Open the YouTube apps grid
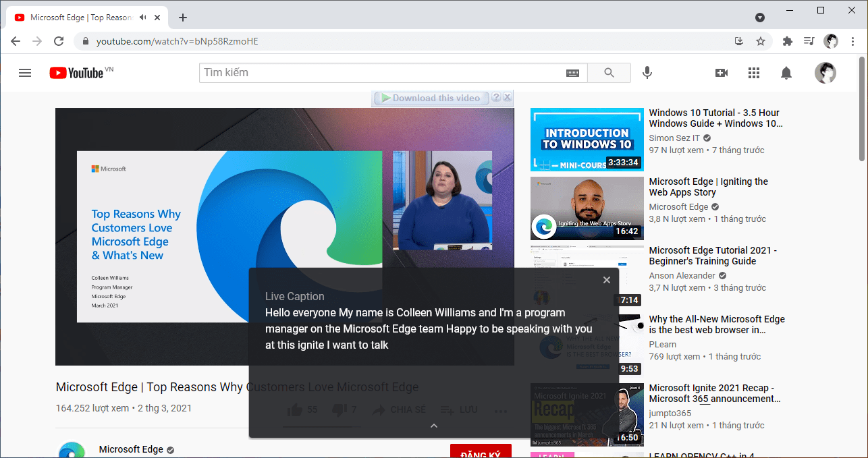This screenshot has width=868, height=458. pos(754,73)
